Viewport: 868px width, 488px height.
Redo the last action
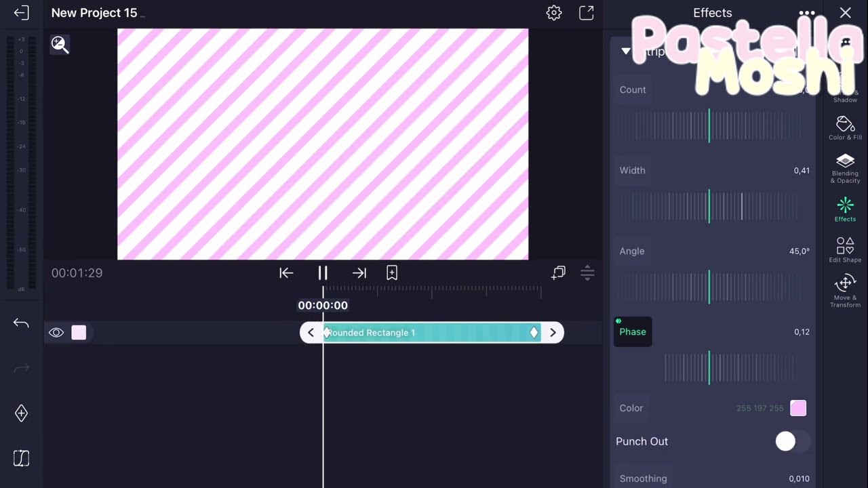click(x=21, y=368)
